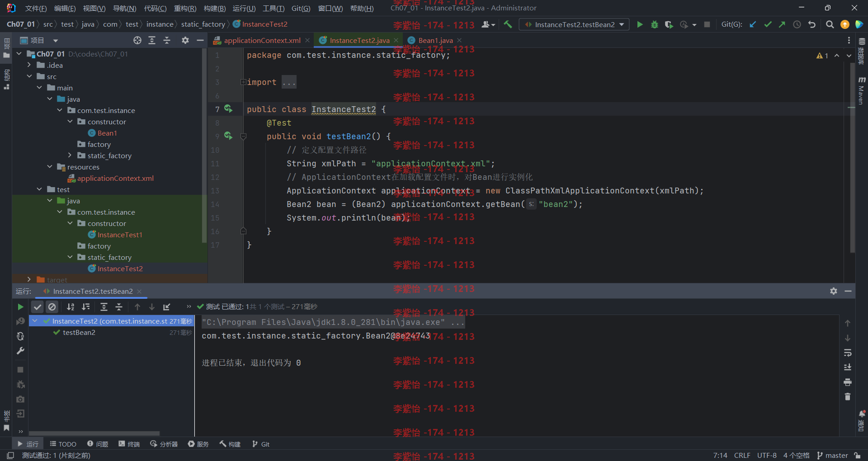The height and width of the screenshot is (461, 868).
Task: Expand folded import statements
Action: pos(243,82)
